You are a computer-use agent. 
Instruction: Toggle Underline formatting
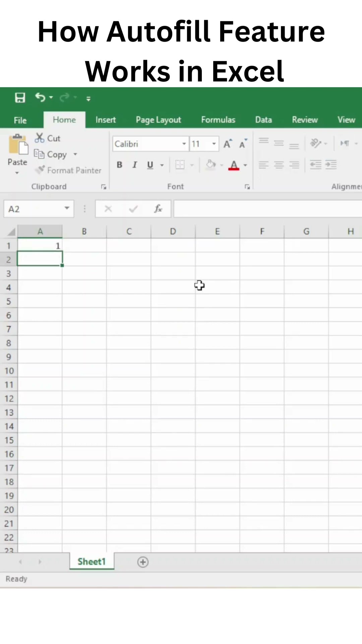(x=150, y=165)
